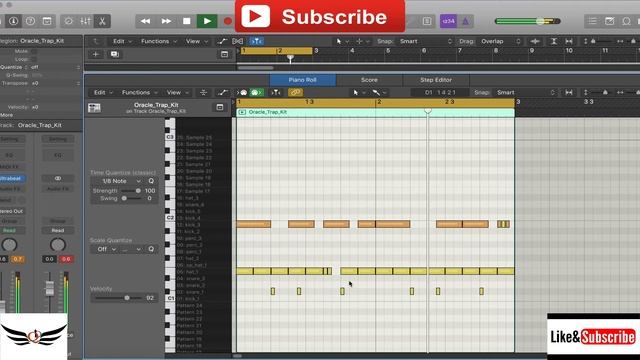Viewport: 640px width, 360px height.
Task: Click bar 5 on Tracks ruler
Action: pos(388,51)
